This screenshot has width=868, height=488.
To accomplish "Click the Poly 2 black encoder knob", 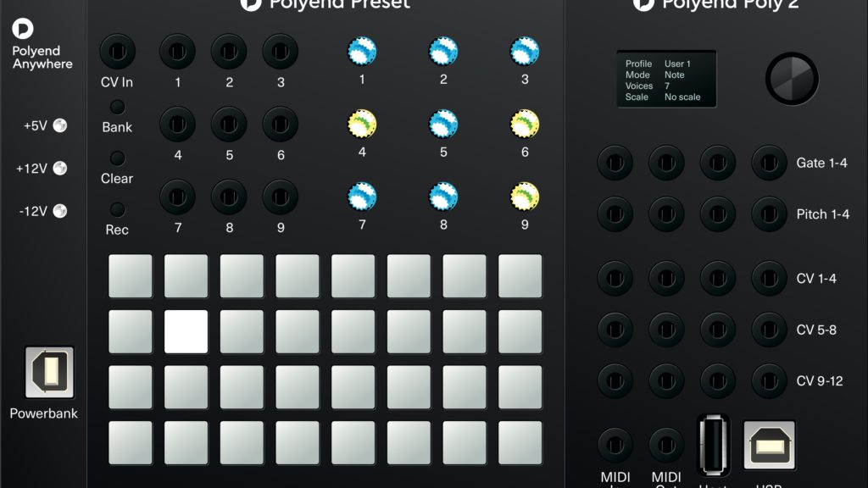I will coord(792,79).
